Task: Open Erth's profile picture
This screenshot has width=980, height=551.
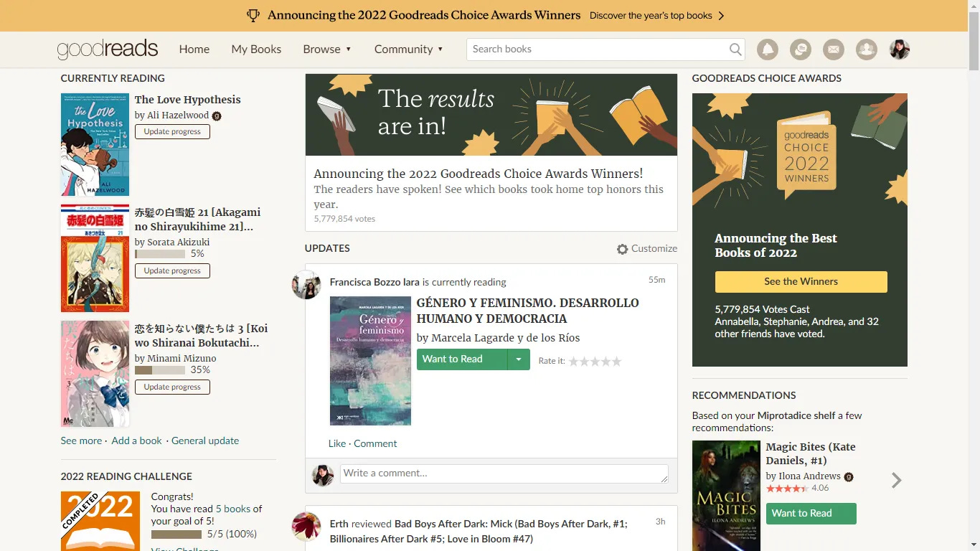Action: [x=306, y=527]
